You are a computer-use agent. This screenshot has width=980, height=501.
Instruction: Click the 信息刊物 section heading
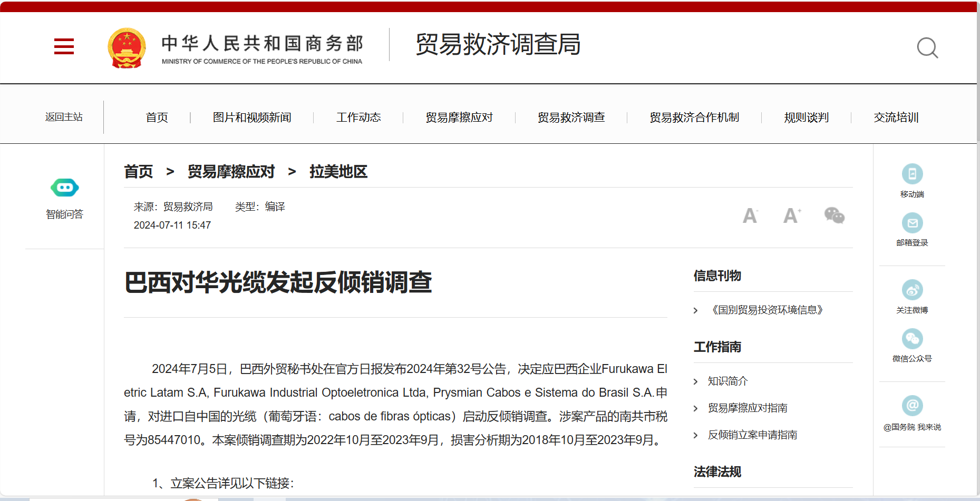tap(717, 276)
